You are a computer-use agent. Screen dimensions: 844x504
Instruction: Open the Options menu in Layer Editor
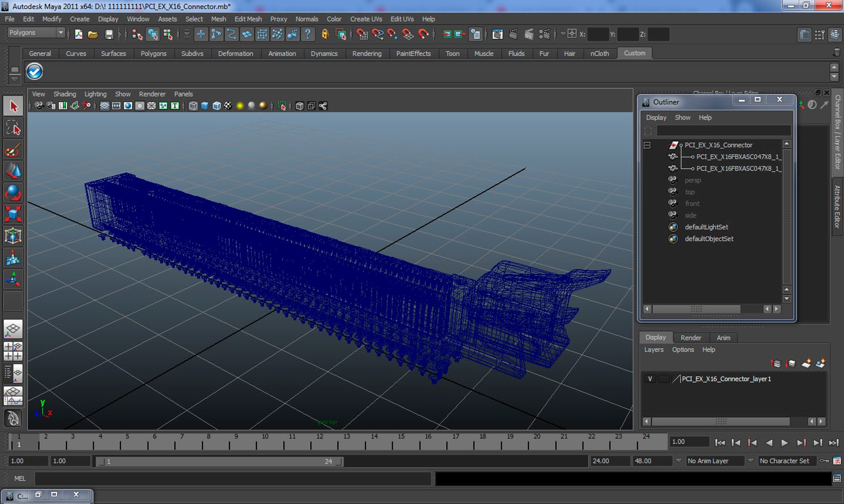click(682, 350)
